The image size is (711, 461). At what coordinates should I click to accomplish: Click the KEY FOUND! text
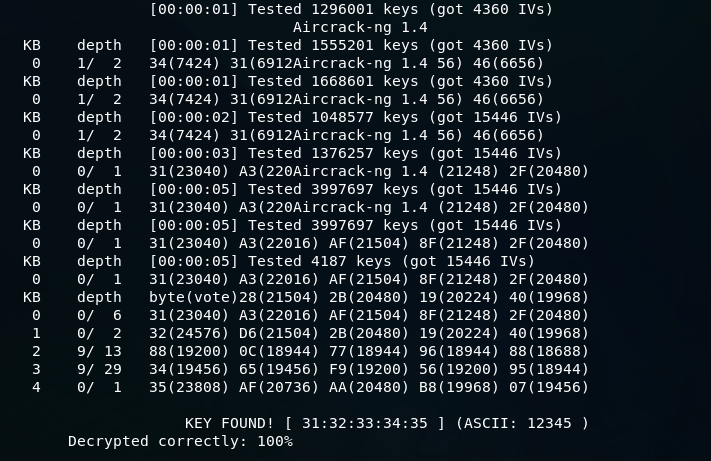point(229,423)
